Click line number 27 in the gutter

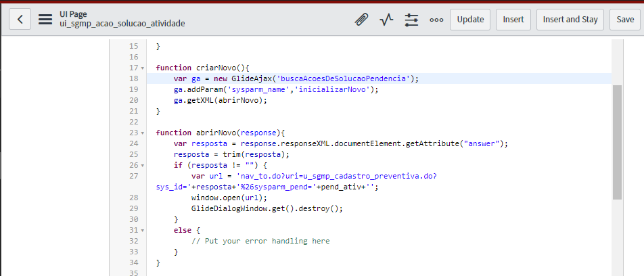point(133,176)
